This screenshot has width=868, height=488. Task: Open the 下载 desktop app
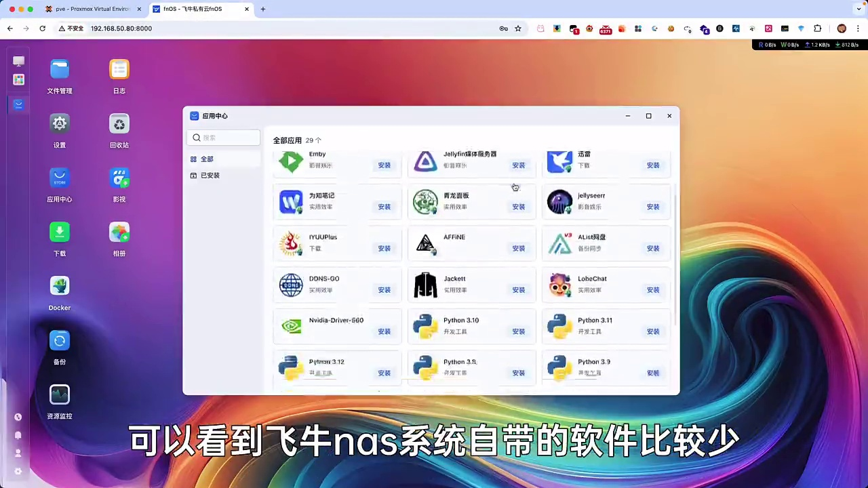[x=60, y=232]
